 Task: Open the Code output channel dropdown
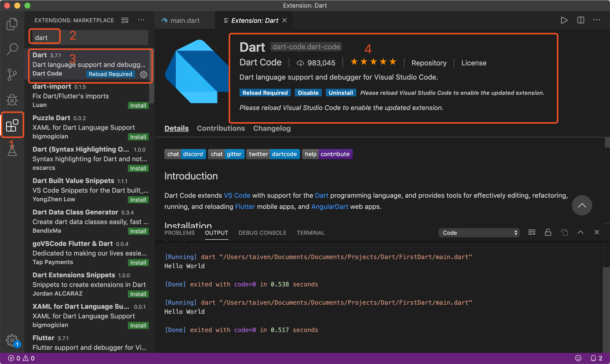[x=479, y=233]
